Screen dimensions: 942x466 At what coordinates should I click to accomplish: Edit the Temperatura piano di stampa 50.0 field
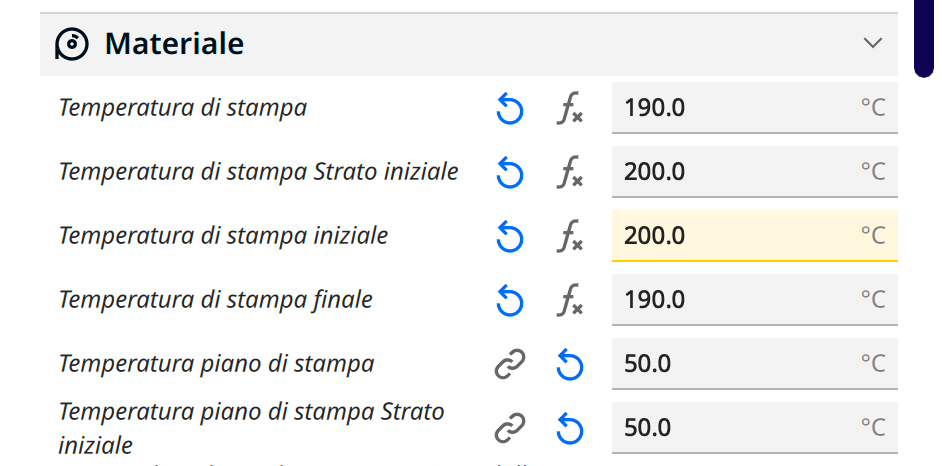pyautogui.click(x=755, y=363)
